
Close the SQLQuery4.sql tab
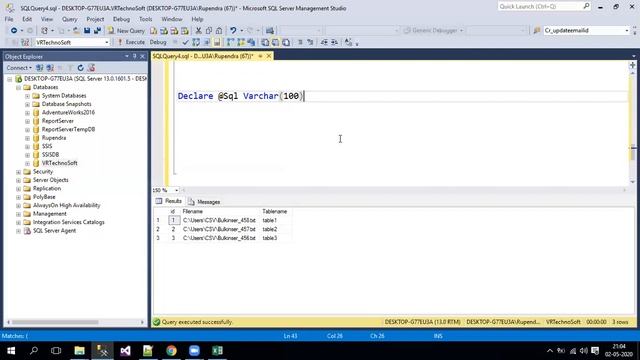(x=269, y=56)
